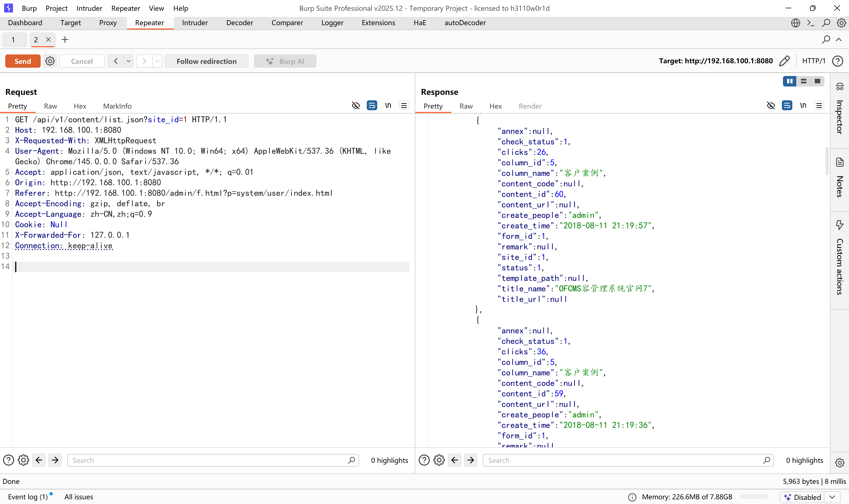Open the Burp logo menu icon
This screenshot has width=849, height=504.
pyautogui.click(x=9, y=8)
